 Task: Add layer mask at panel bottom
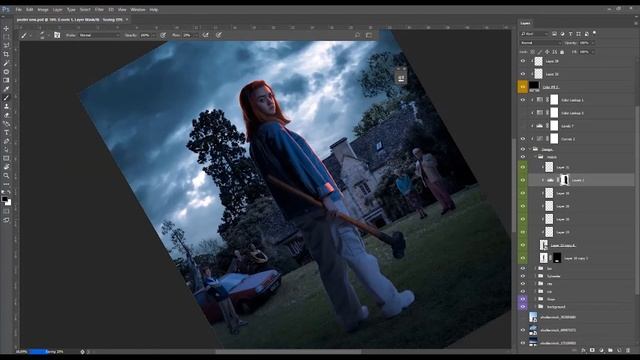(592, 350)
